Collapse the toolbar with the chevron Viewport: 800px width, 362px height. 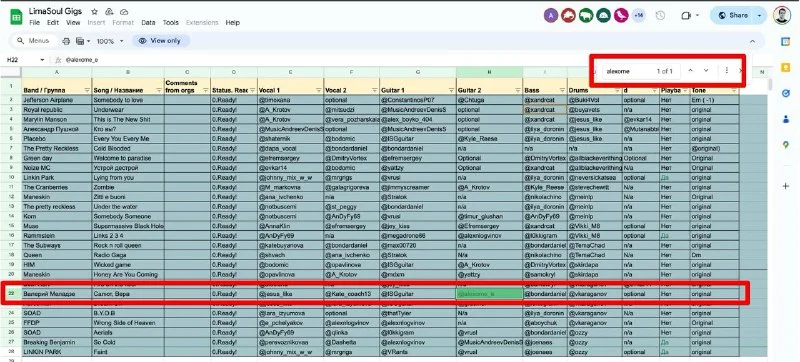tap(753, 41)
